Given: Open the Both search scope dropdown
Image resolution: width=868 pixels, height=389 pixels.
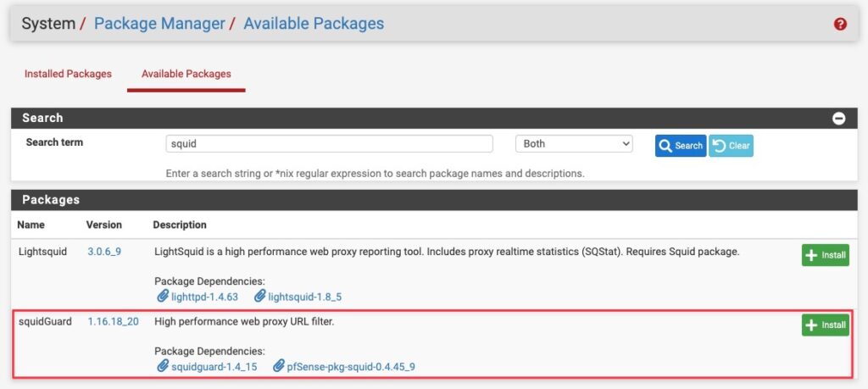Looking at the screenshot, I should (x=574, y=144).
